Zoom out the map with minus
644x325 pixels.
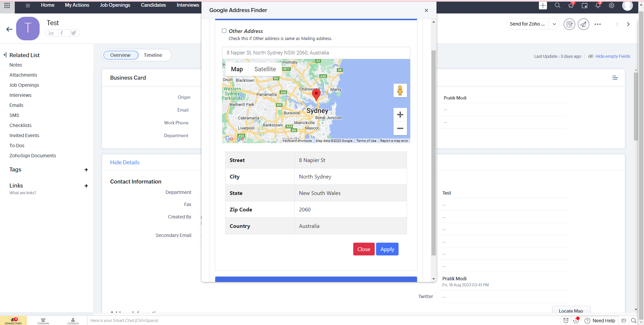400,128
